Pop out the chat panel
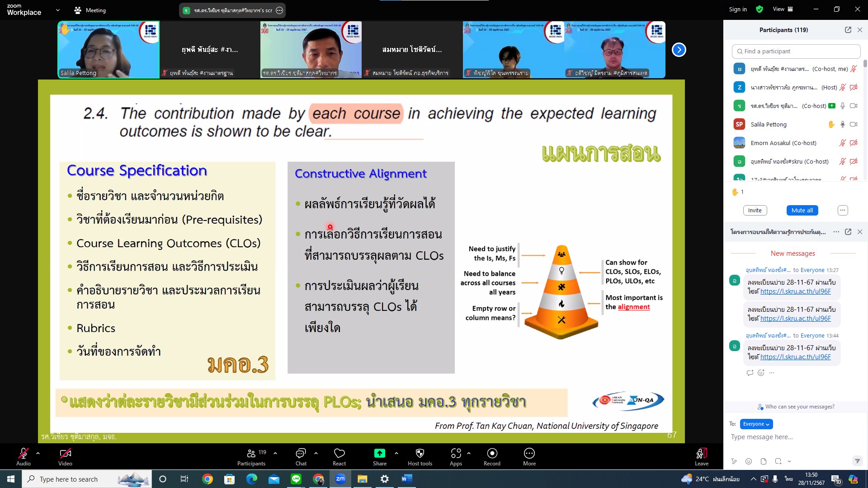This screenshot has height=488, width=868. coord(848,232)
